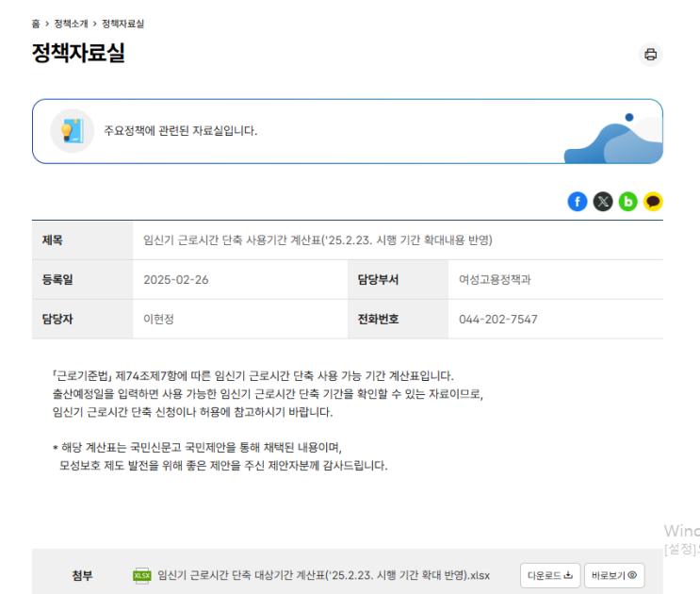Print the page with the printer icon

point(650,55)
